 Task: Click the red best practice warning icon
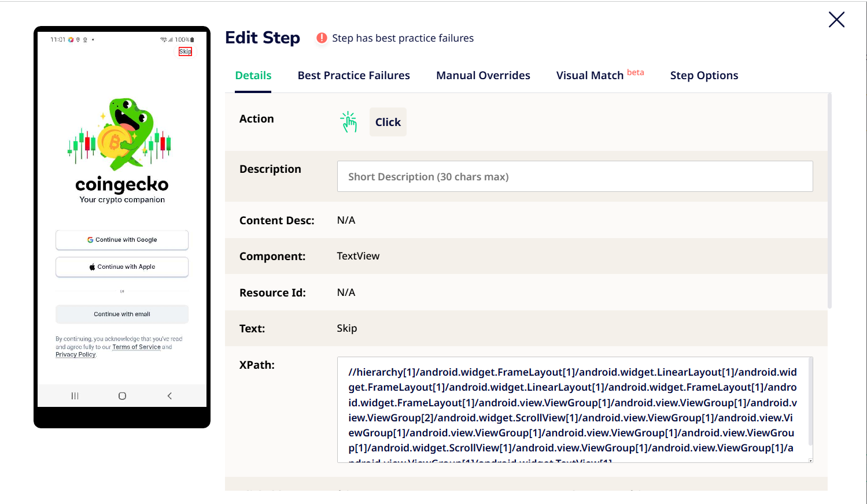click(322, 38)
